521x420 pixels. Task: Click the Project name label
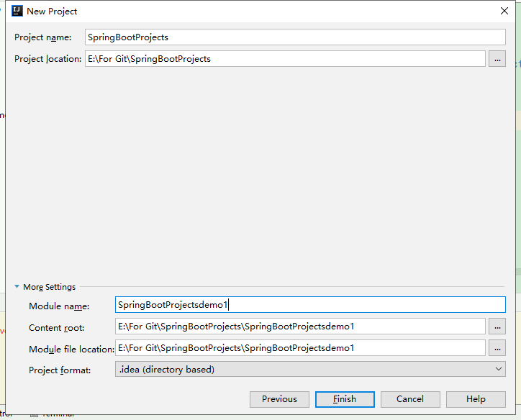(43, 37)
